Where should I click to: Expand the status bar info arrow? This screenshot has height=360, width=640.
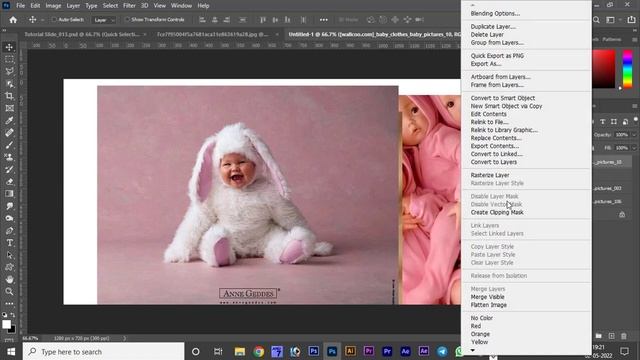click(x=124, y=338)
